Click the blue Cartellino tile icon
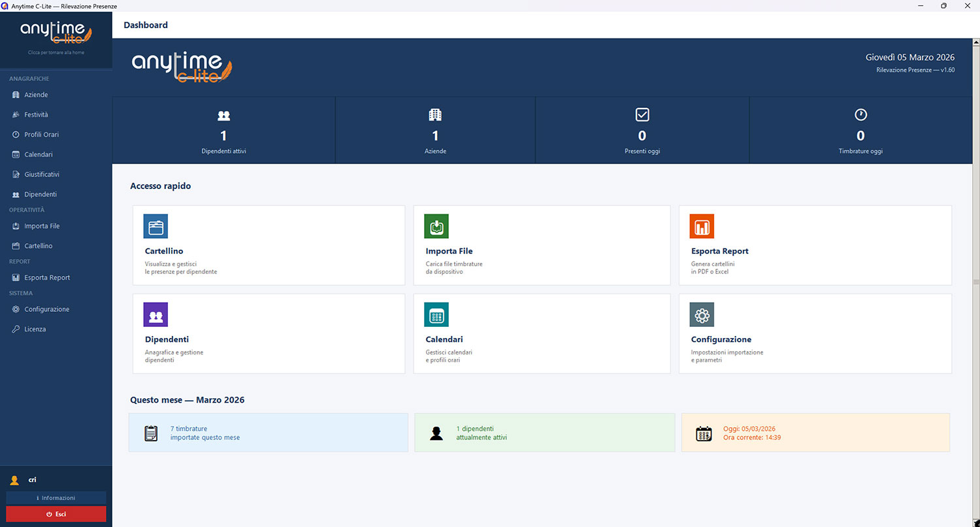Viewport: 980px width, 527px height. [x=155, y=226]
